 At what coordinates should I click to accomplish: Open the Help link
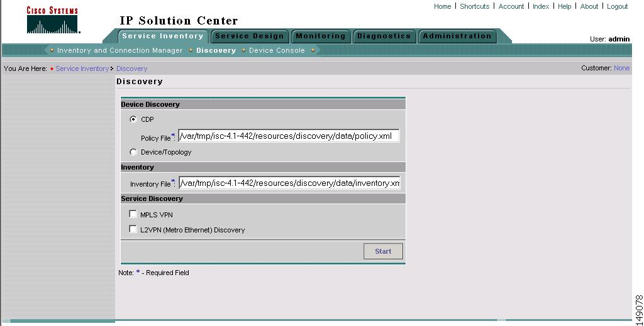pyautogui.click(x=564, y=6)
